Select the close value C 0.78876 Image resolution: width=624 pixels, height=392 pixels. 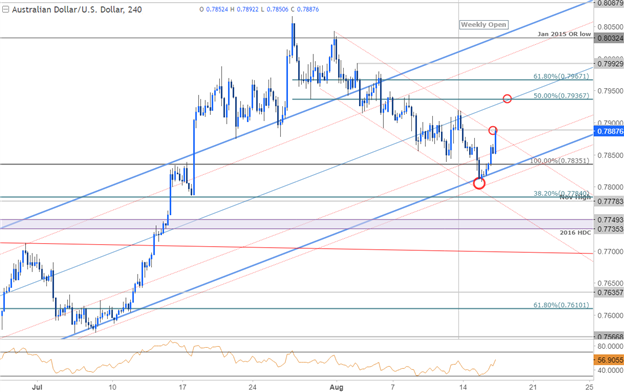305,9
